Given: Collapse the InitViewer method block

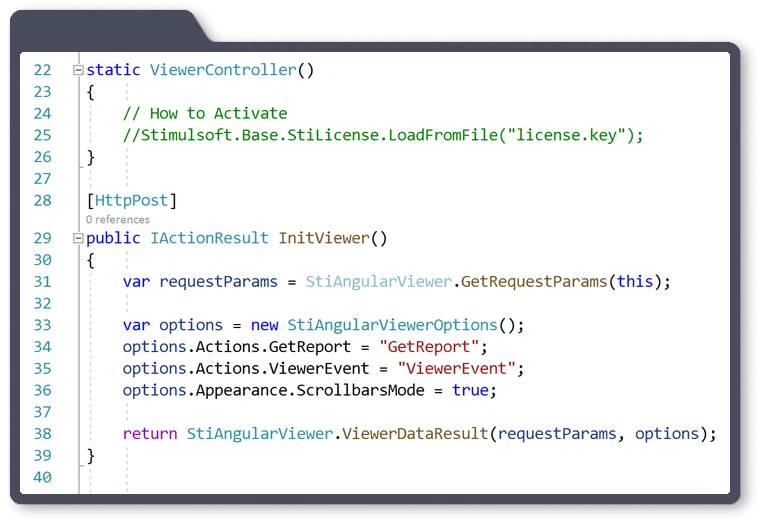Looking at the screenshot, I should pos(78,238).
